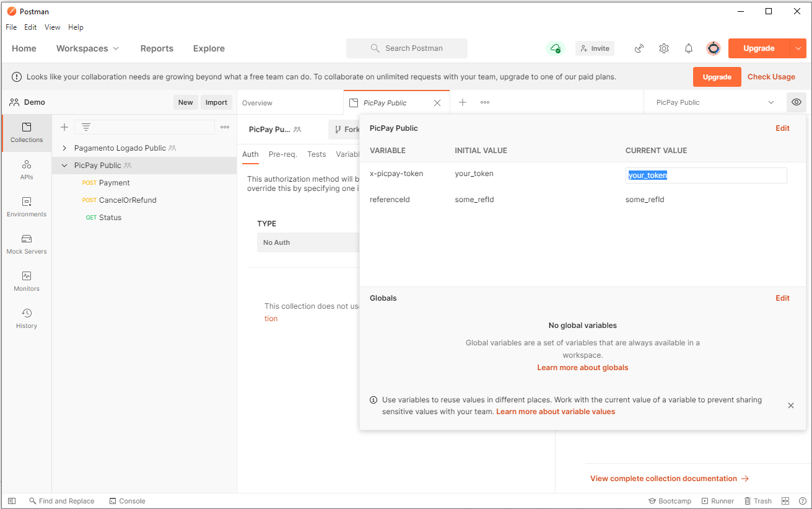This screenshot has height=509, width=812.
Task: Open Learn more about globals link
Action: [x=582, y=368]
